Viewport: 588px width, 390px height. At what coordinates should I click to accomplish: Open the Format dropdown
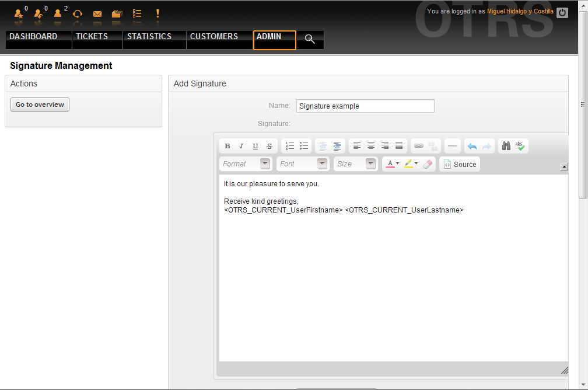(246, 164)
